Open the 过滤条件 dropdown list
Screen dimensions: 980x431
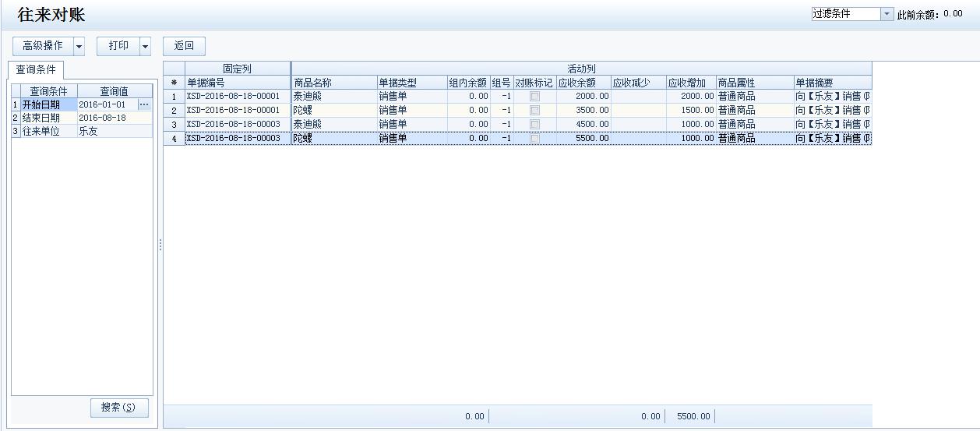tap(887, 14)
